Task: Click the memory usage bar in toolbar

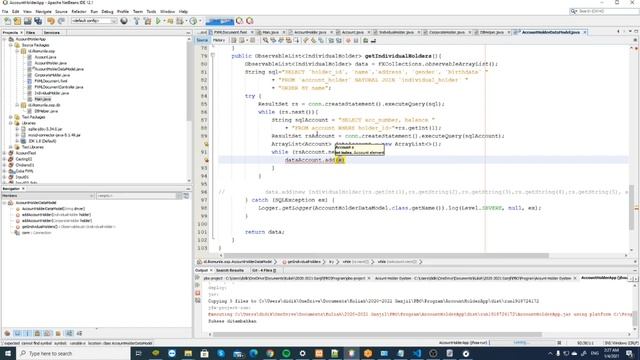Action: 220,21
